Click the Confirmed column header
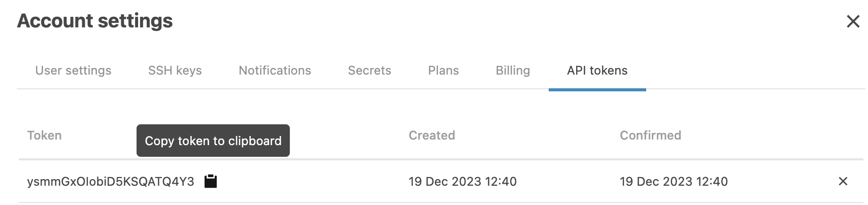The height and width of the screenshot is (205, 868). coord(650,135)
